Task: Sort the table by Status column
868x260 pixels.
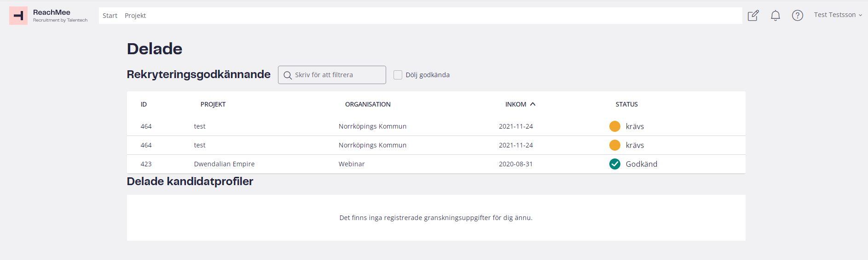Action: (626, 104)
